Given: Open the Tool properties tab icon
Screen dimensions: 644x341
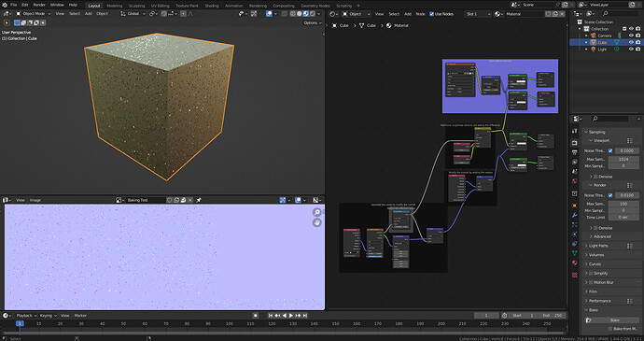Looking at the screenshot, I should click(575, 131).
